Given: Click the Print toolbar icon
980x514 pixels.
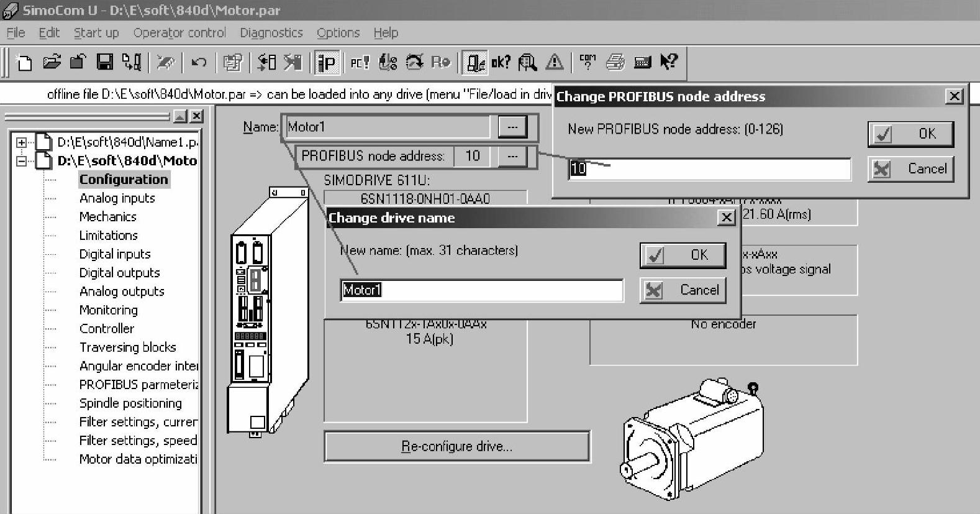Looking at the screenshot, I should coord(615,62).
